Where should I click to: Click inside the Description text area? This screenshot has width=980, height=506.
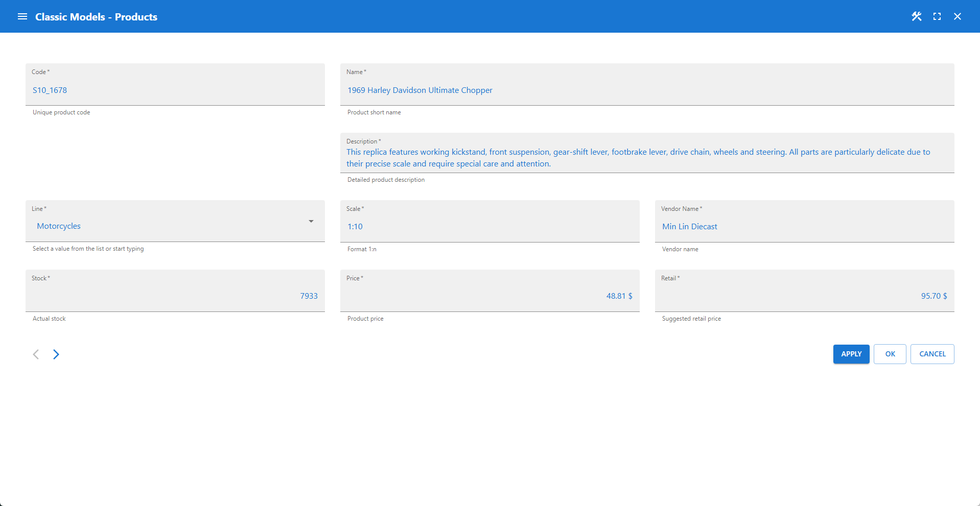(x=647, y=158)
